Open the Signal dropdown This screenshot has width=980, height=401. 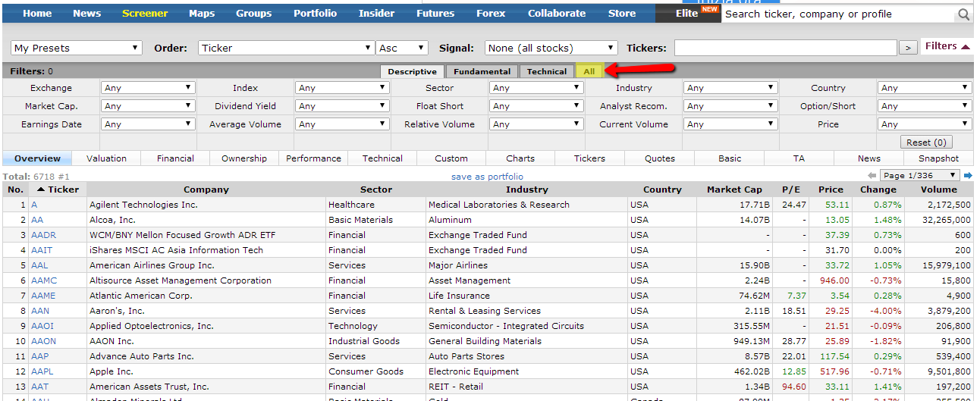point(551,48)
